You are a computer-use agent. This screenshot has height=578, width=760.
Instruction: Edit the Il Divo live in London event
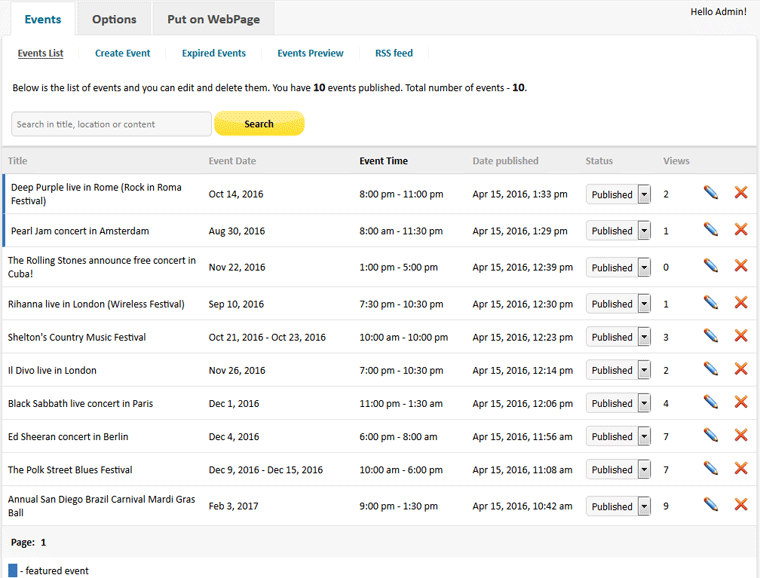[711, 369]
